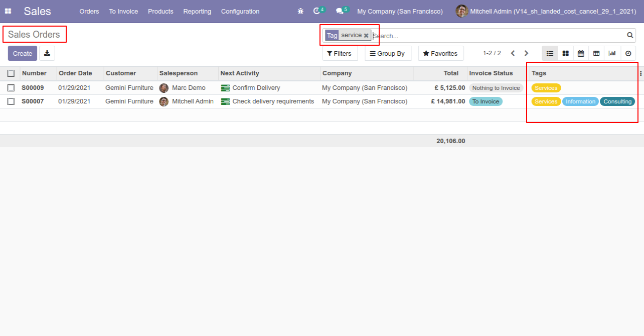
Task: Select checkbox for order S00007
Action: point(11,101)
